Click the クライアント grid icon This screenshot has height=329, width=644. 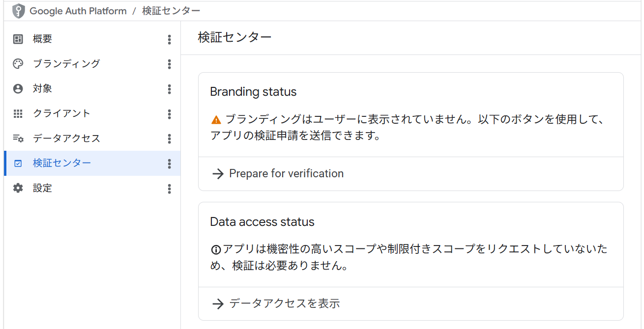click(18, 114)
